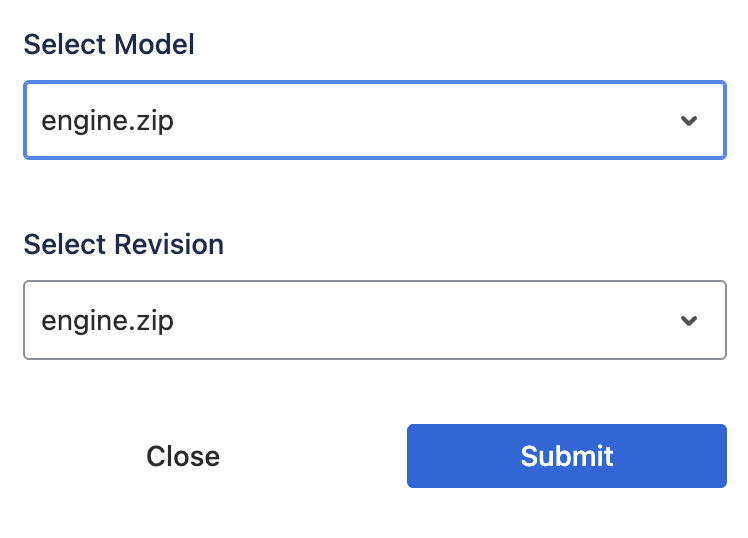This screenshot has height=538, width=748.
Task: Click the 'Select Revision' label text
Action: [123, 244]
